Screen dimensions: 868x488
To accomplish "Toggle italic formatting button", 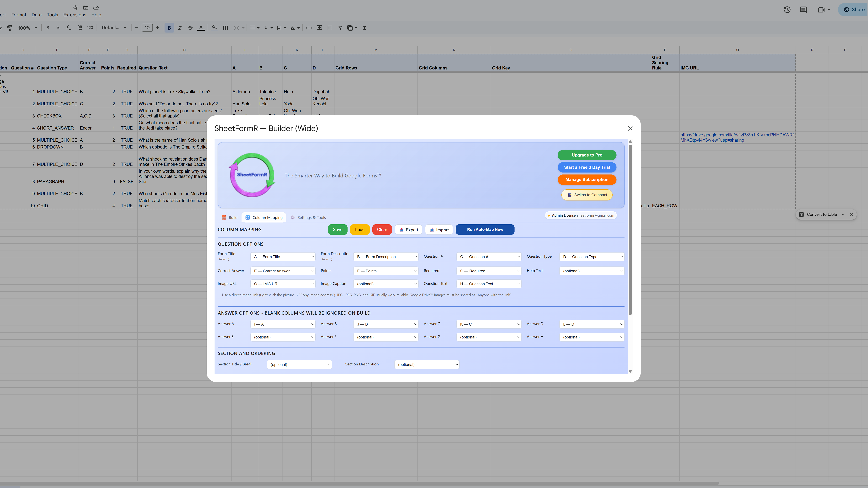I will (180, 28).
